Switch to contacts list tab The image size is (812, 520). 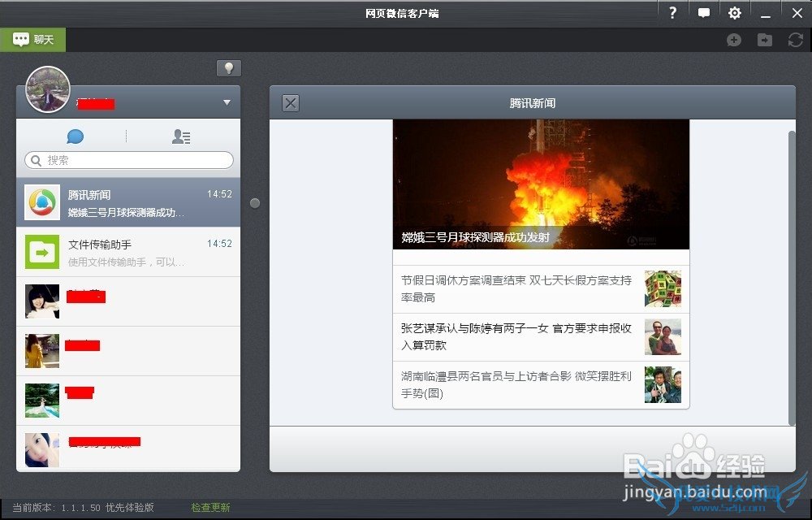(x=181, y=136)
